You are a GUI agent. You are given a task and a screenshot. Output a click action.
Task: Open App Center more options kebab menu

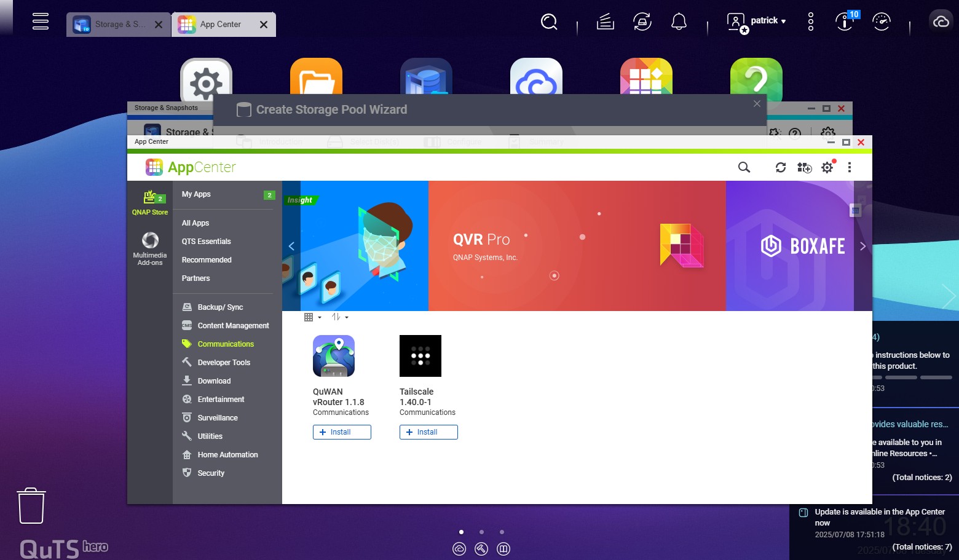coord(850,167)
